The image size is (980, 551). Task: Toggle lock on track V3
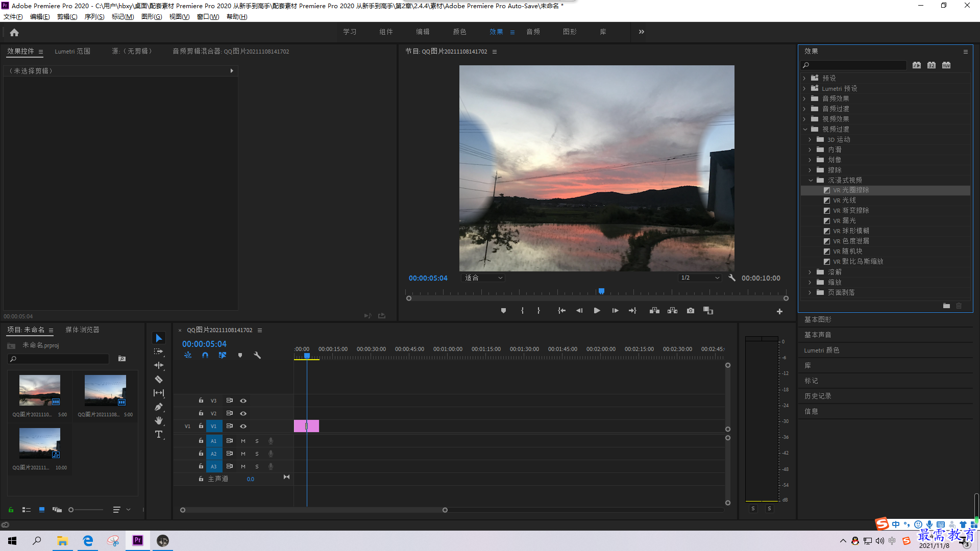tap(201, 400)
